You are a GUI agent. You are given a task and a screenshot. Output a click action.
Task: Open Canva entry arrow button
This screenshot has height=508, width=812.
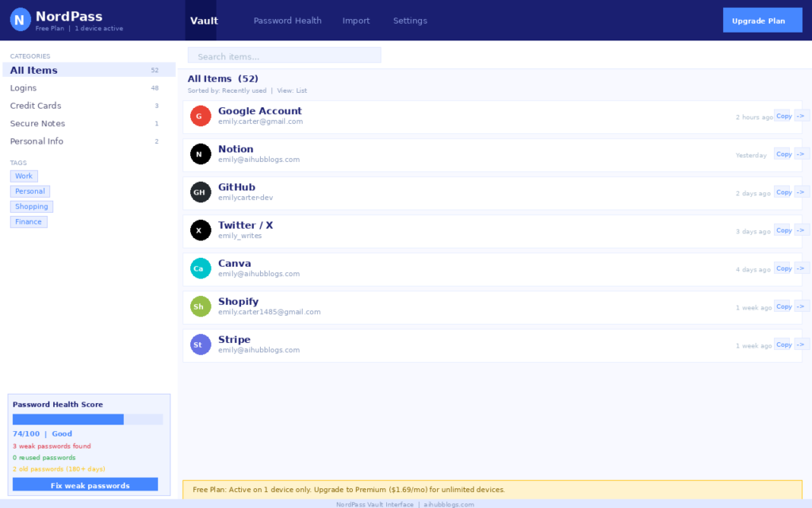(x=801, y=268)
